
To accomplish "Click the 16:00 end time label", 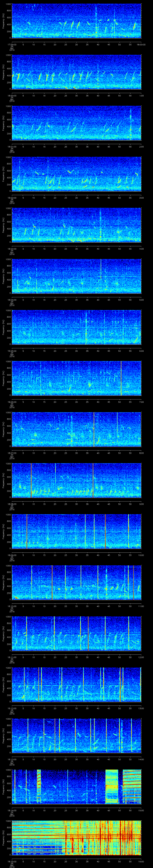I will (141, 861).
